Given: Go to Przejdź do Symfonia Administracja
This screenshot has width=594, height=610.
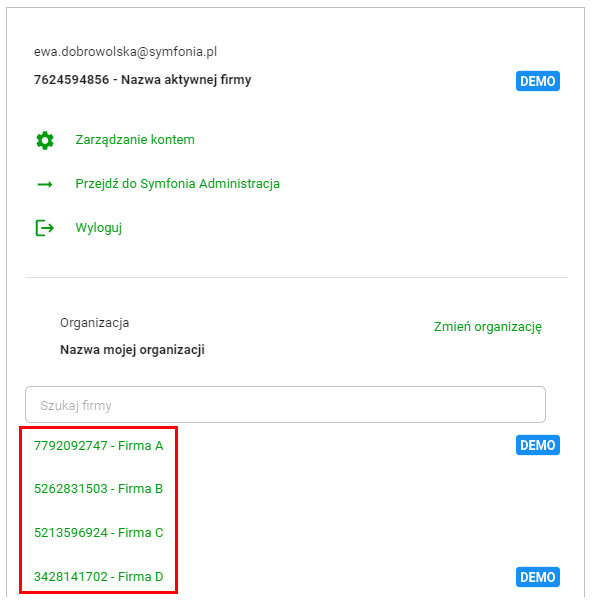Looking at the screenshot, I should [177, 184].
